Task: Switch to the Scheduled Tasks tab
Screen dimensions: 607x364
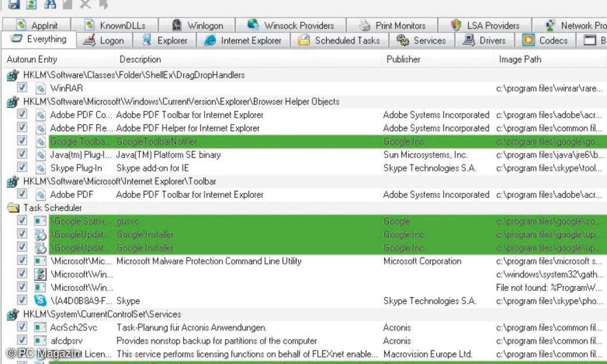Action: [339, 40]
